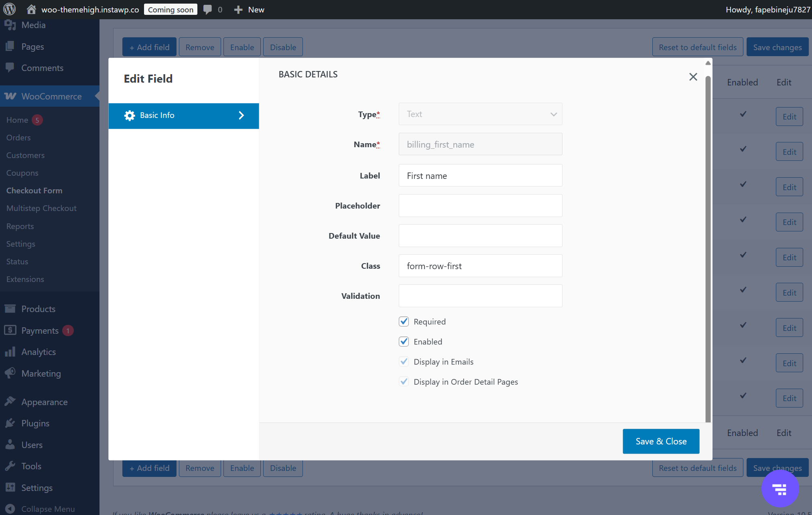The height and width of the screenshot is (515, 812).
Task: Open the Analytics menu icon
Action: point(10,352)
